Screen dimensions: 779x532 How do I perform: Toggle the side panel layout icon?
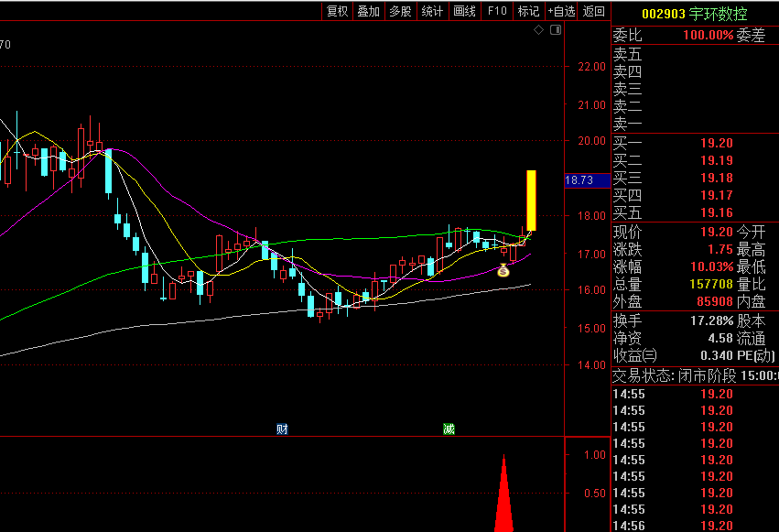(x=556, y=30)
